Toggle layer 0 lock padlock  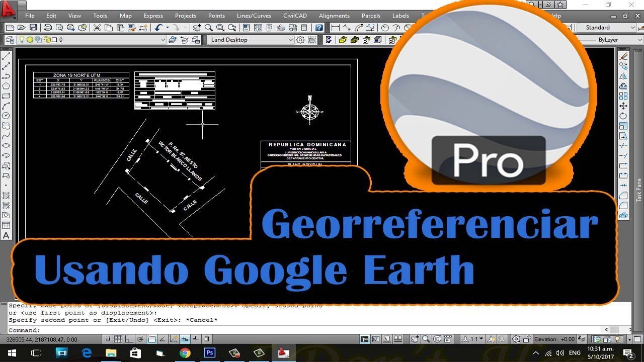click(x=46, y=40)
